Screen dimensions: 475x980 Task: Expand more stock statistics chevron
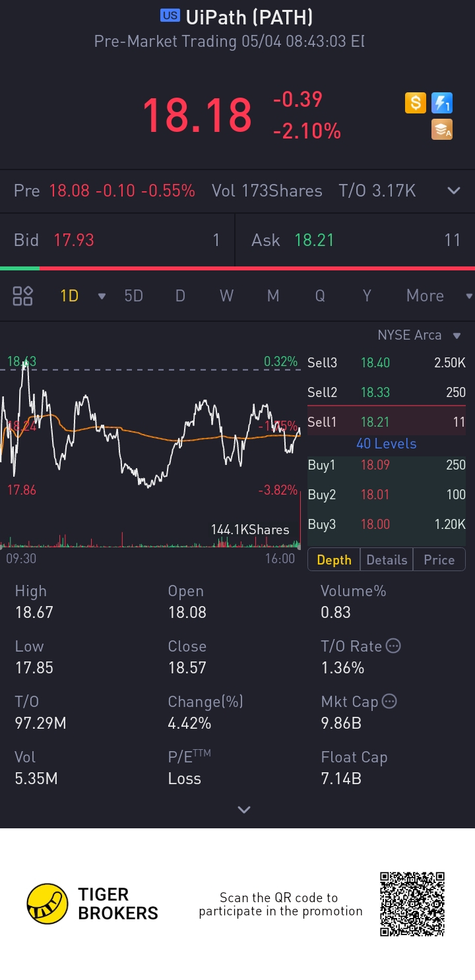click(x=244, y=809)
